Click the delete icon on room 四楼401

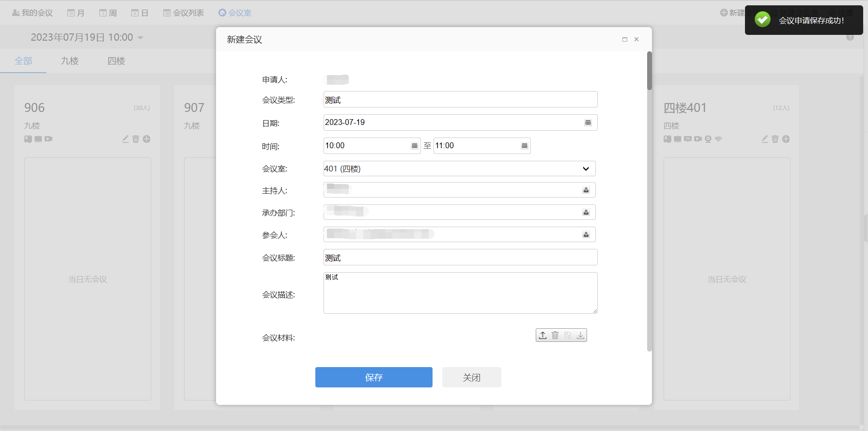pyautogui.click(x=775, y=139)
